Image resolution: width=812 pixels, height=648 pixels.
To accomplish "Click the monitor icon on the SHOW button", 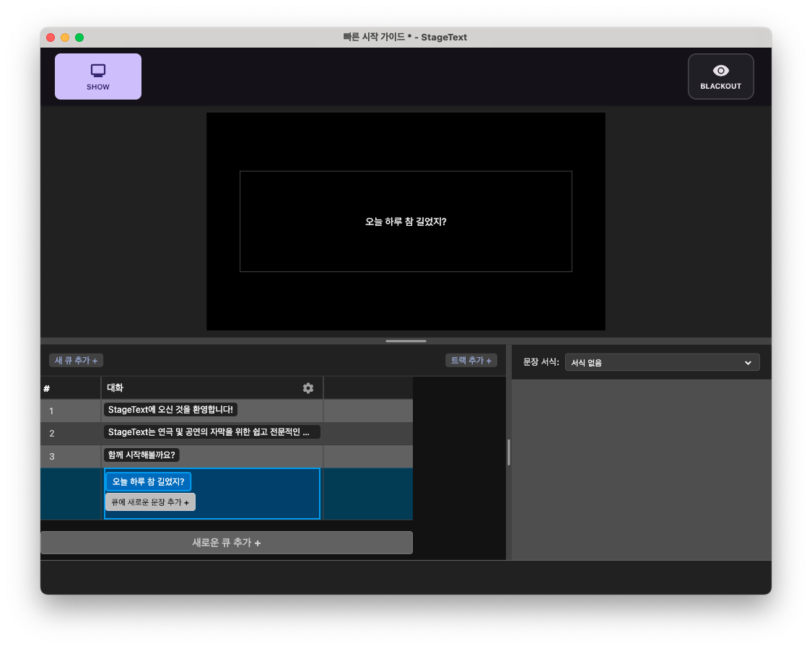I will click(x=97, y=71).
